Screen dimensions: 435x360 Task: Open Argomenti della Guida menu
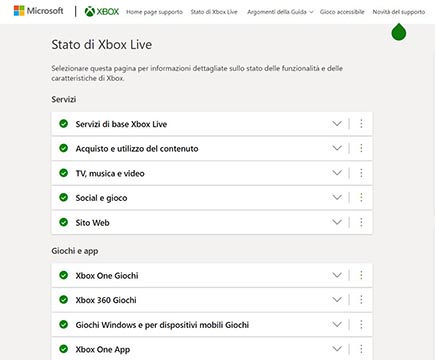(280, 12)
